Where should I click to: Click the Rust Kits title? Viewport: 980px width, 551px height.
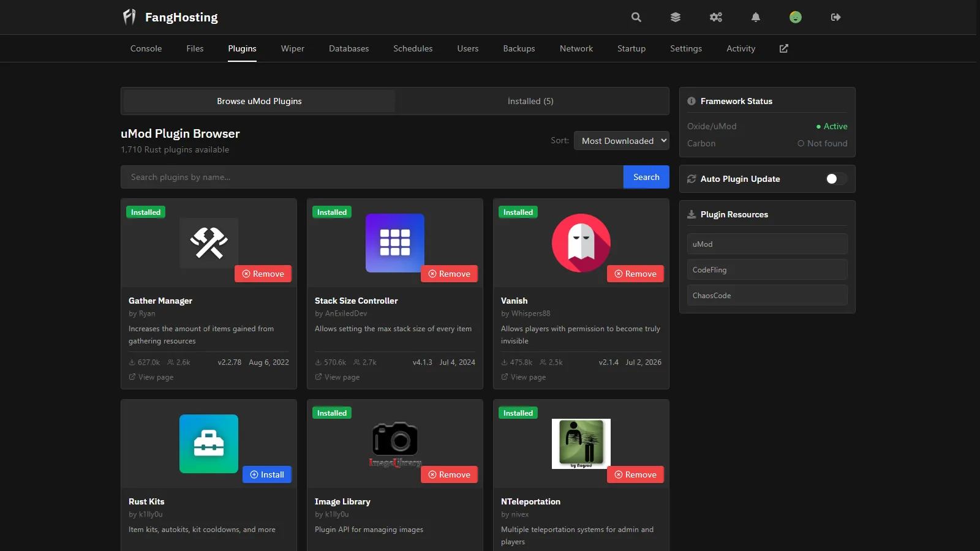[x=146, y=501]
